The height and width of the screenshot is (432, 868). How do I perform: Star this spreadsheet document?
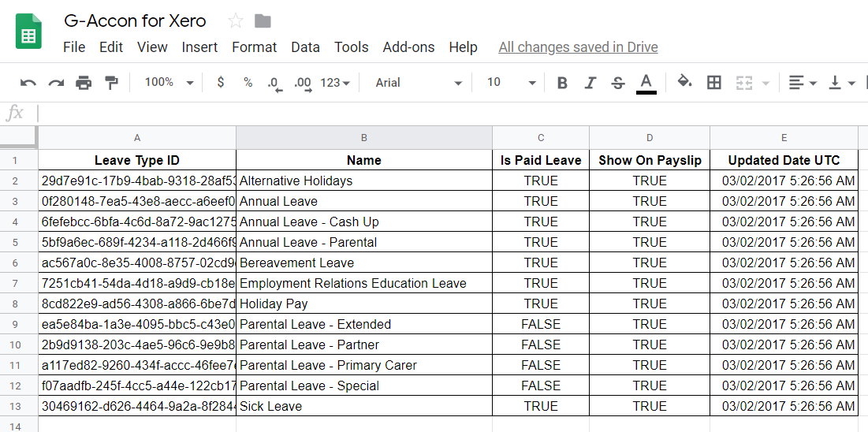click(x=235, y=21)
